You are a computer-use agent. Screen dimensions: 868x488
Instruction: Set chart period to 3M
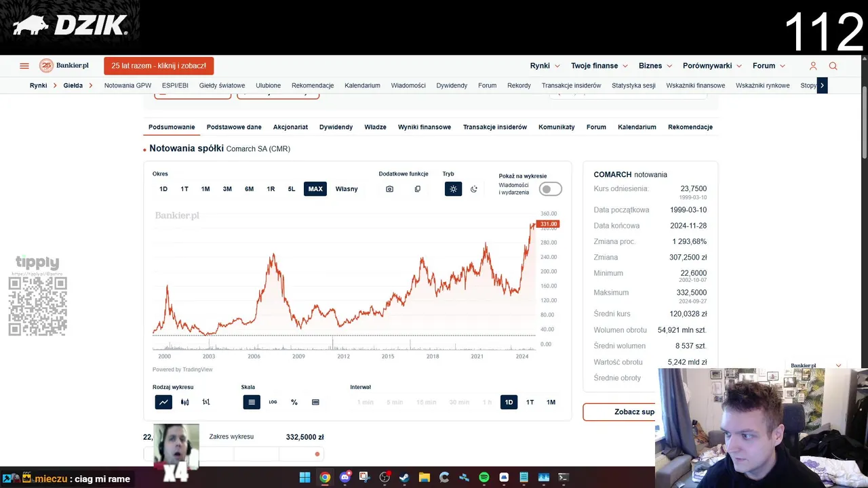click(227, 189)
